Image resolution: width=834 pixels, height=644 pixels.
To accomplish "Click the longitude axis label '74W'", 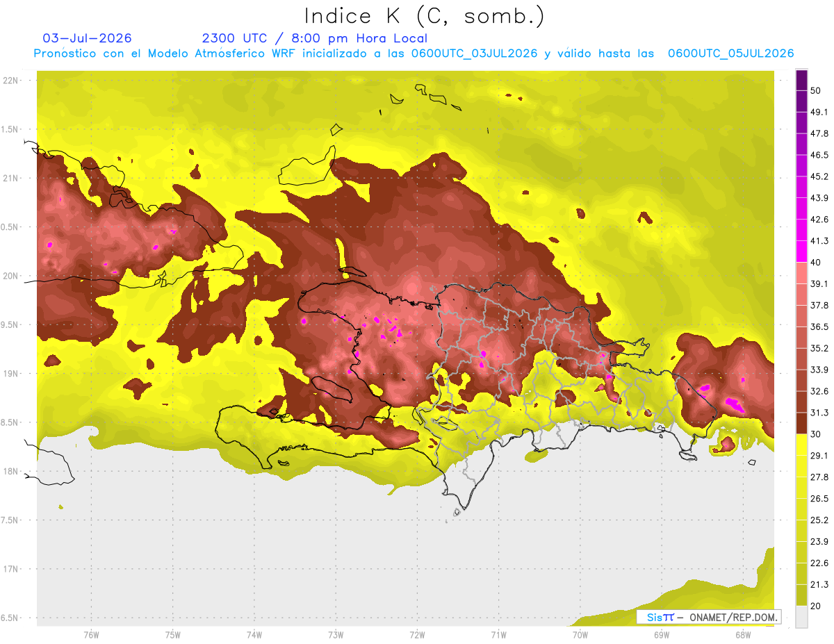I will (x=254, y=634).
